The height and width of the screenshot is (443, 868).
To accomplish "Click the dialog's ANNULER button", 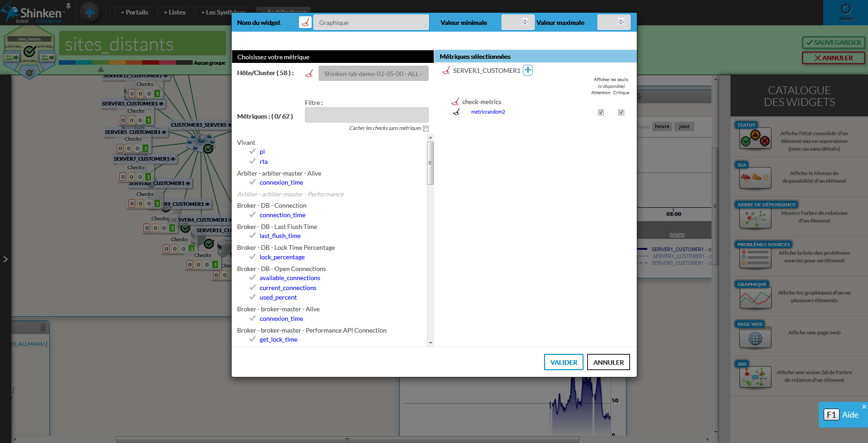I will coord(608,362).
